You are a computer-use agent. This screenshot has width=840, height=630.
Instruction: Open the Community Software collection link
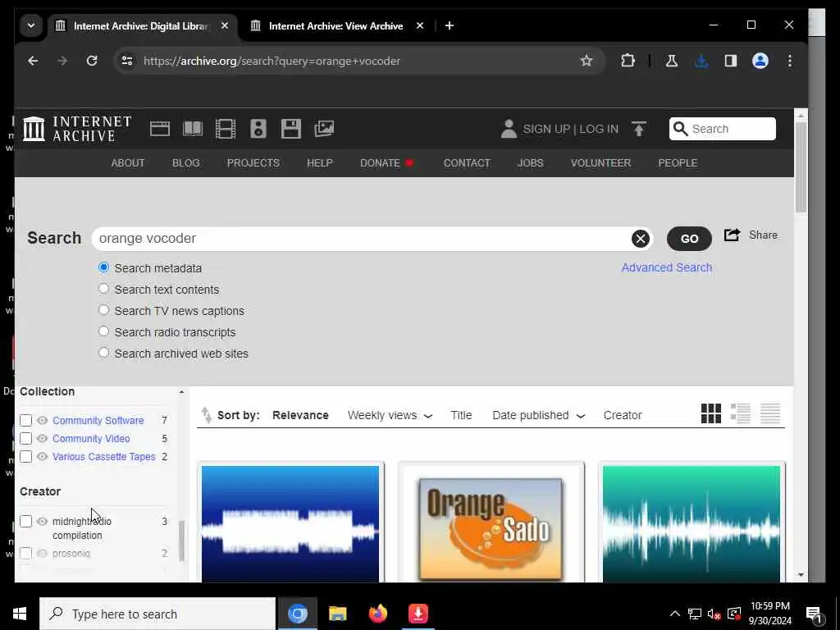pyautogui.click(x=98, y=421)
